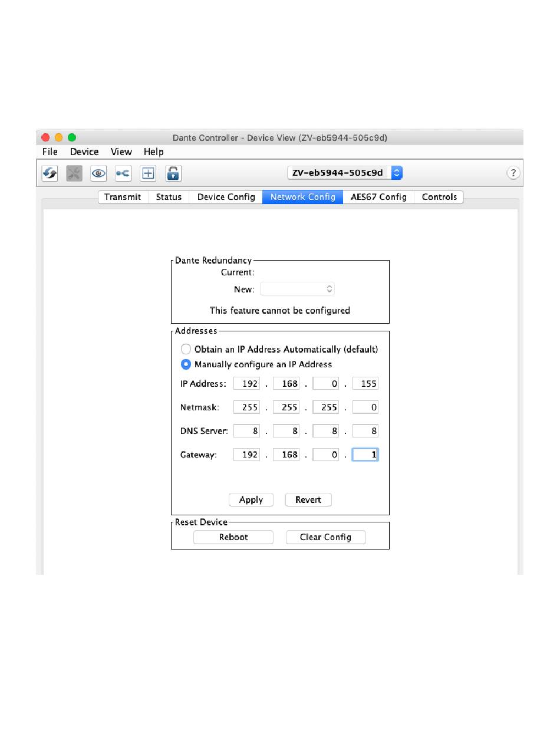Screen dimensions: 560x747
Task: Click the Revert button
Action: pos(308,500)
